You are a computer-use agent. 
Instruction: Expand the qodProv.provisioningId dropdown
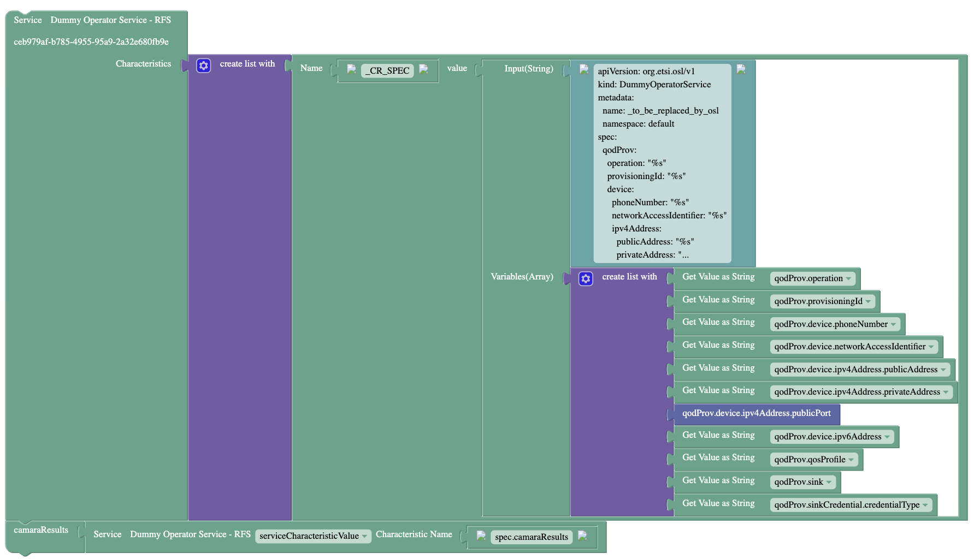point(822,301)
